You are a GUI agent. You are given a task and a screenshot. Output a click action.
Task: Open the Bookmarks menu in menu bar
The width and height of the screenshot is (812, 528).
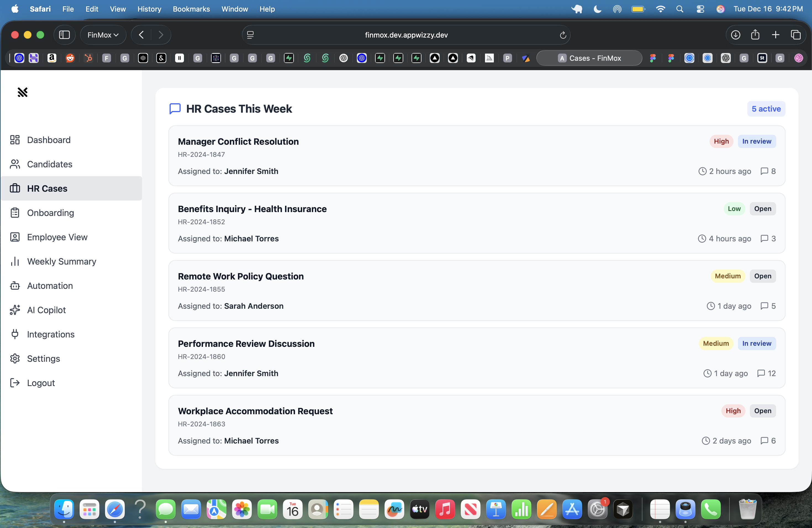[191, 9]
